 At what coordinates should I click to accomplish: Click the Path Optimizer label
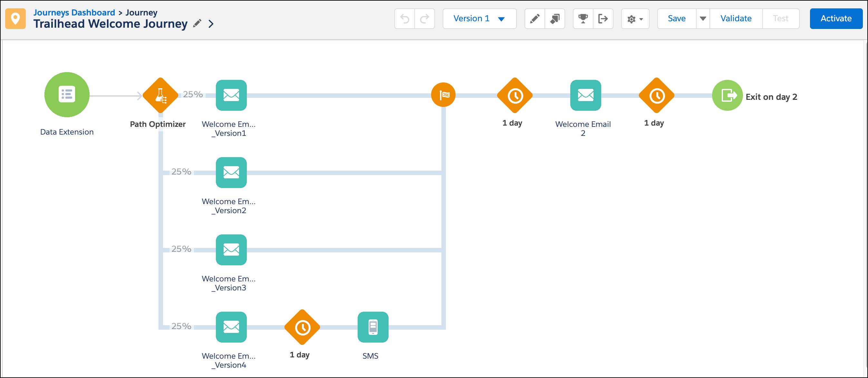[x=158, y=124]
